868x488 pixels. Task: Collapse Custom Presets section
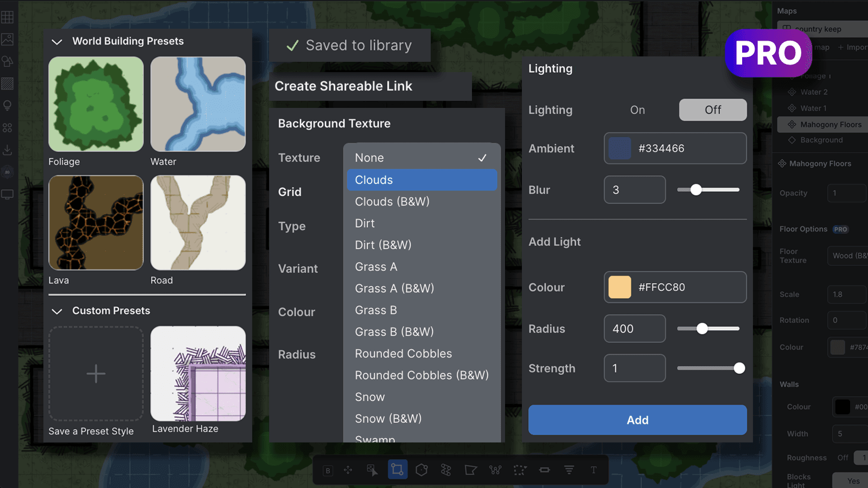coord(57,311)
